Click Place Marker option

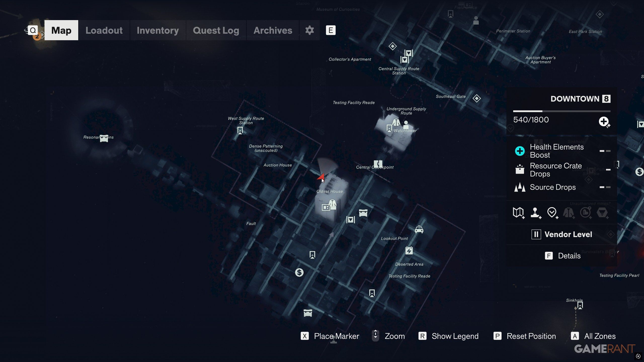click(x=330, y=336)
